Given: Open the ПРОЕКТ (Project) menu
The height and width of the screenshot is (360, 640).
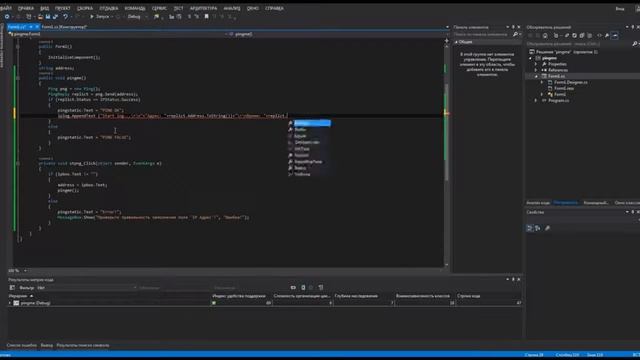Looking at the screenshot, I should pyautogui.click(x=62, y=8).
